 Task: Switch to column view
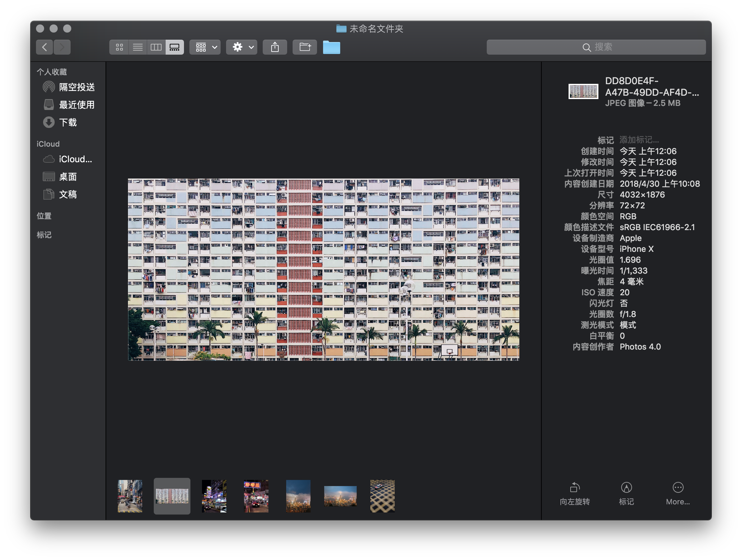click(x=156, y=47)
